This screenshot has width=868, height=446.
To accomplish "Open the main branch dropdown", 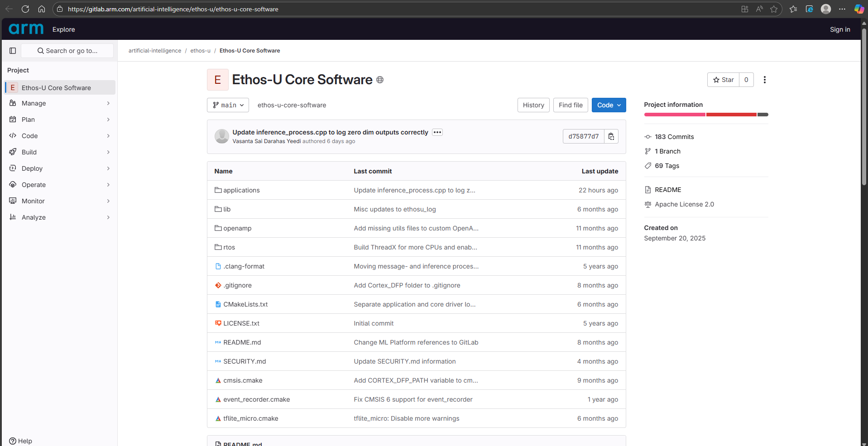I will (x=228, y=105).
